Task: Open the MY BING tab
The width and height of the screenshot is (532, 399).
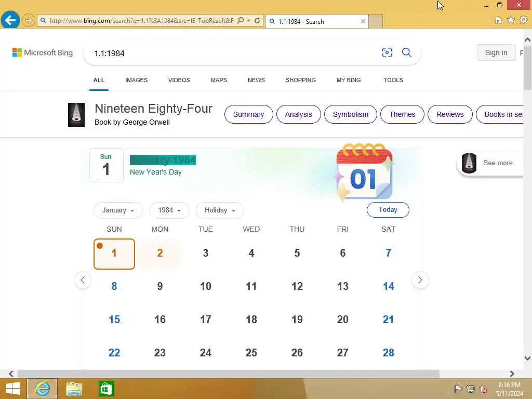Action: (x=349, y=80)
